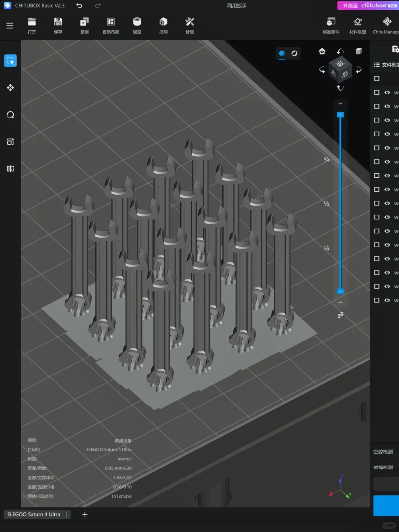Select the Mirror tool in left sidebar
The image size is (399, 532).
[x=10, y=169]
